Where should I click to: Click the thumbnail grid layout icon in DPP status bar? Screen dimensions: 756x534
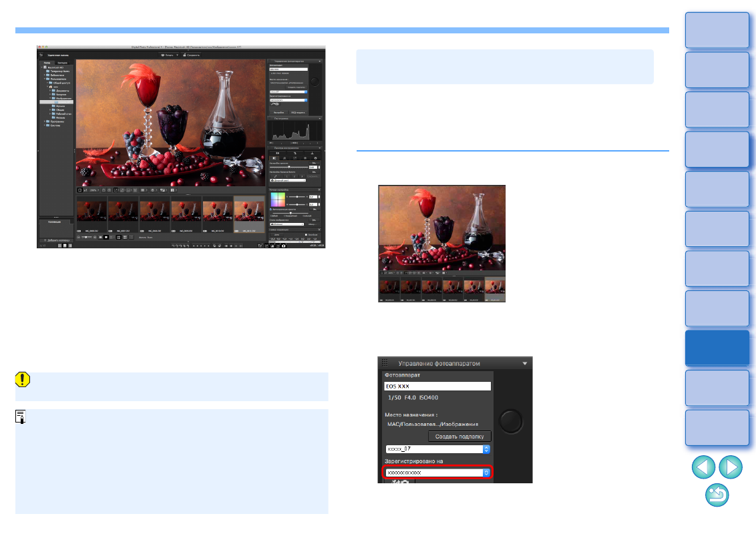60,246
